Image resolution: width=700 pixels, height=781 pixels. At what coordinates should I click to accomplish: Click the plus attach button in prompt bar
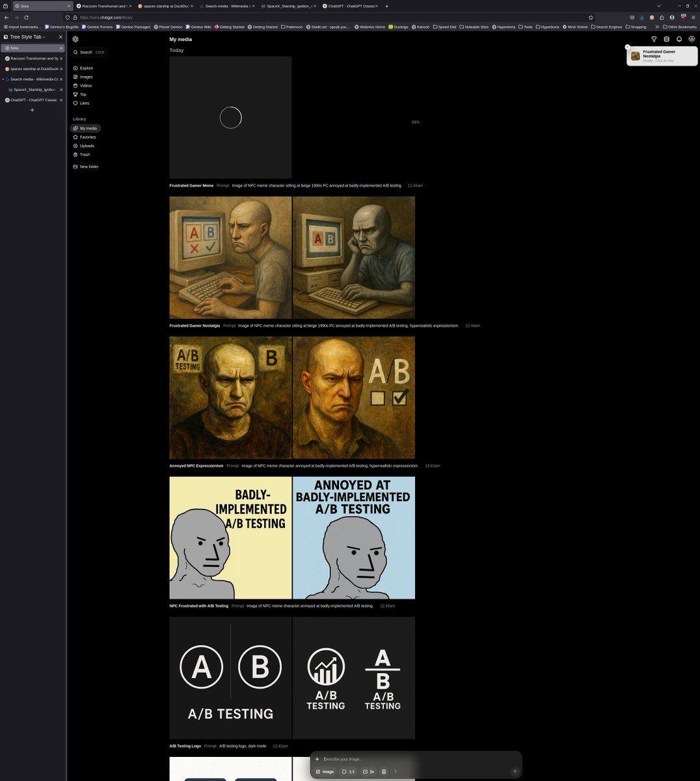317,759
